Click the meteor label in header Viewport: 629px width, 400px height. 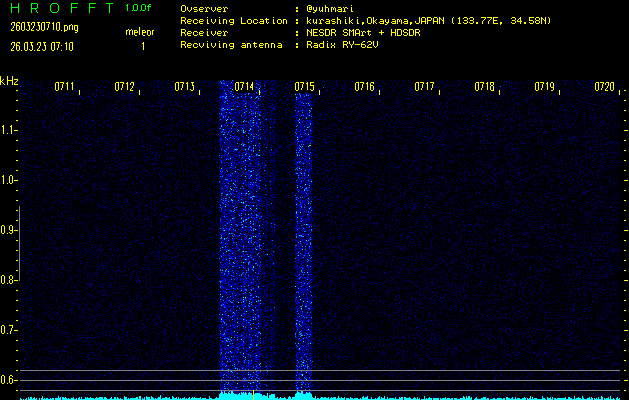pos(139,32)
